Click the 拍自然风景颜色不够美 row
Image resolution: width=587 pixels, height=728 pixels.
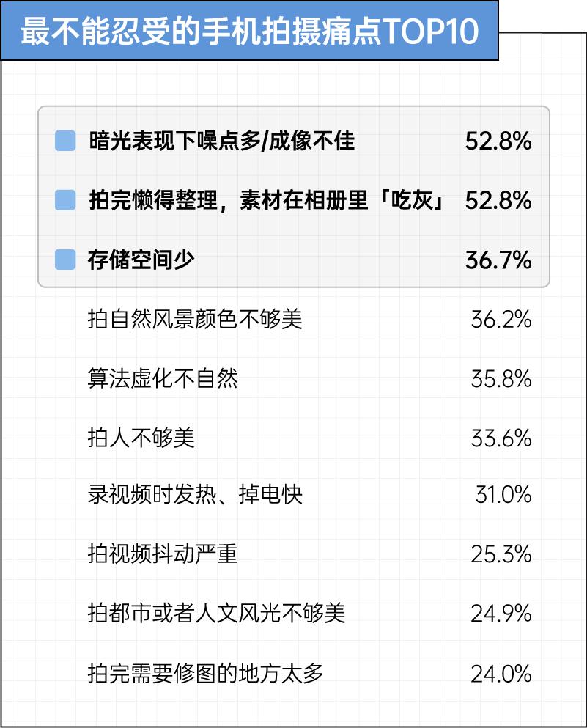[x=195, y=320]
